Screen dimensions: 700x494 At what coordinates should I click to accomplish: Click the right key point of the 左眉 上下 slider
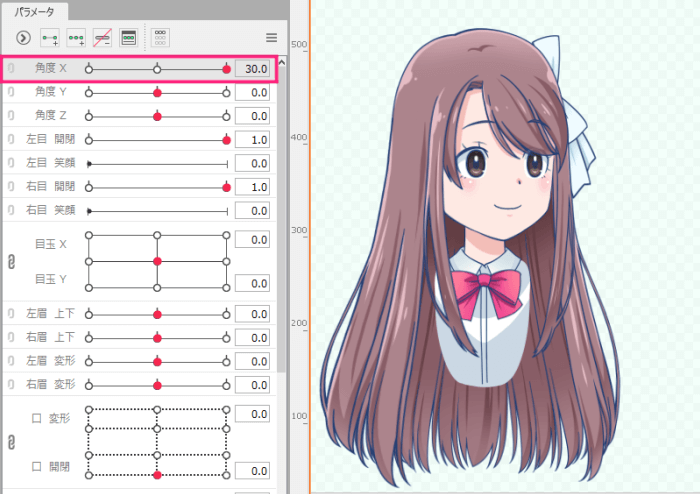(x=226, y=315)
